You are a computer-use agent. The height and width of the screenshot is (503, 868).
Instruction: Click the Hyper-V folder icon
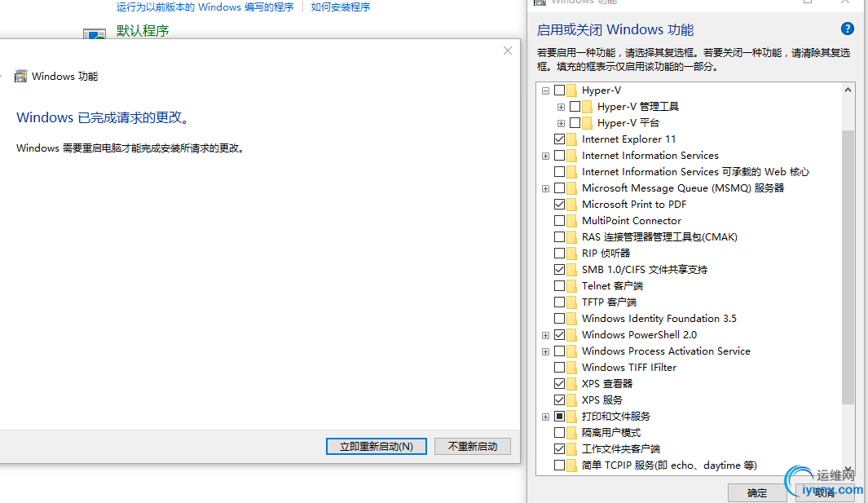572,90
